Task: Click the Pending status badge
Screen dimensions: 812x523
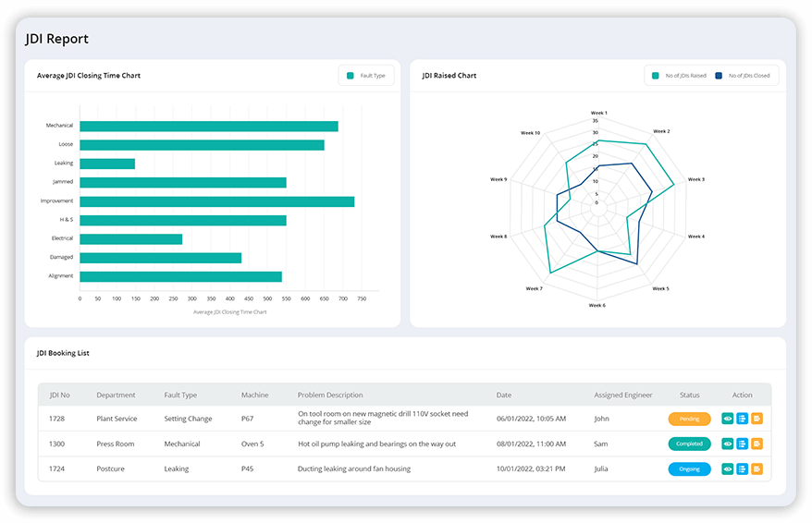Action: 689,419
